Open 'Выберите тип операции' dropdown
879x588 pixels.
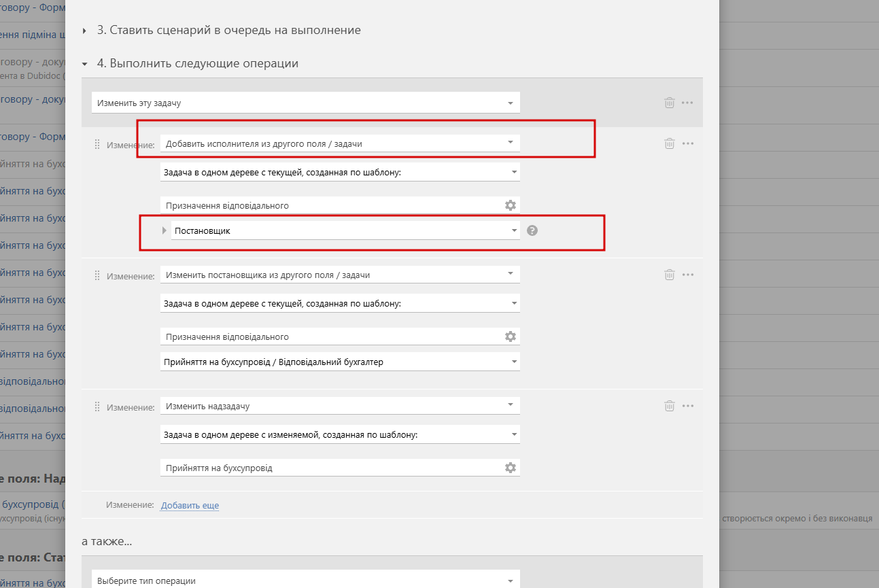tap(305, 581)
